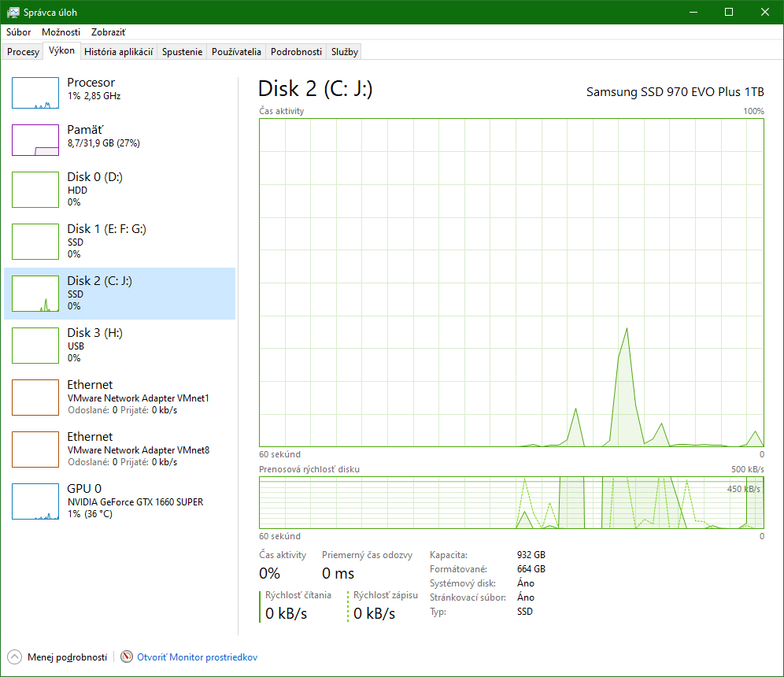The image size is (784, 677).
Task: Click the Pamäť label in sidebar
Action: [x=85, y=130]
